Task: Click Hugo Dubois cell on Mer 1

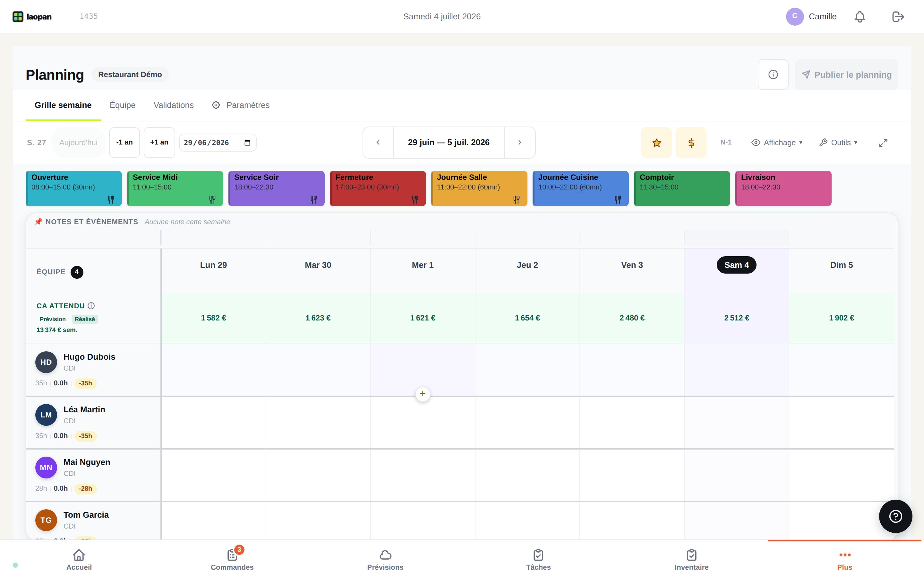Action: (x=423, y=370)
